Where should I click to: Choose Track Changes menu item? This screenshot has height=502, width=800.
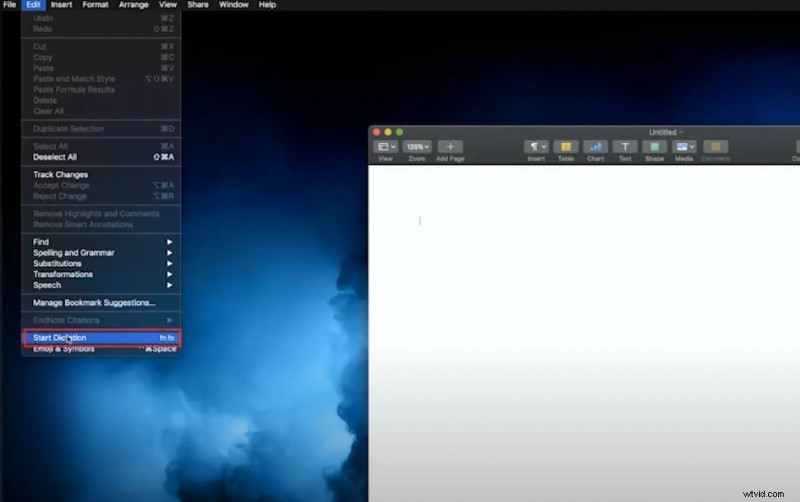(x=61, y=175)
